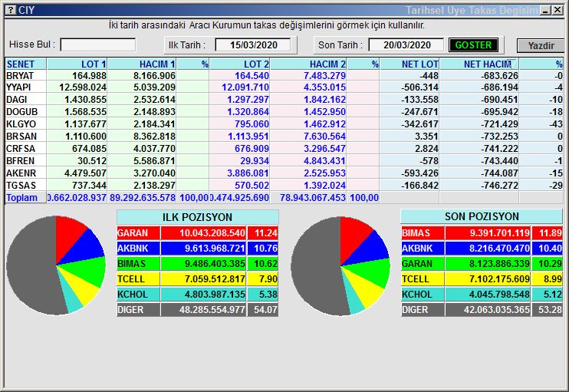Click red BIMAS entry in SON POZISYON legend

pyautogui.click(x=465, y=233)
